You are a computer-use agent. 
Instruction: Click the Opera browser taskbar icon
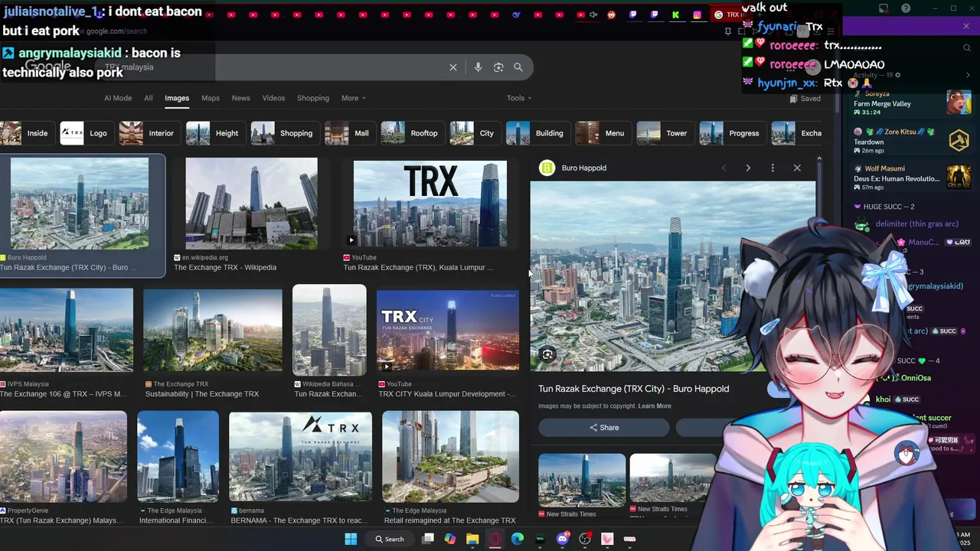point(495,539)
